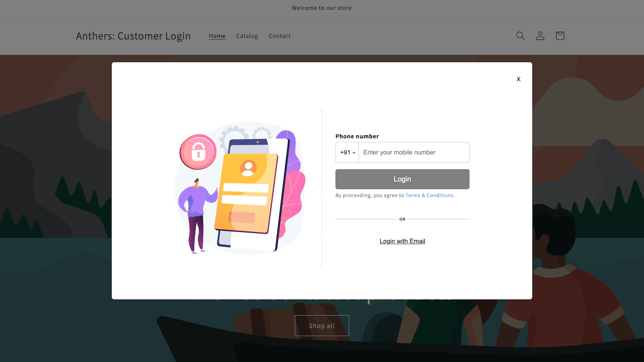The width and height of the screenshot is (644, 362).
Task: Click the Anthers: Customer Login store title
Action: pyautogui.click(x=133, y=36)
